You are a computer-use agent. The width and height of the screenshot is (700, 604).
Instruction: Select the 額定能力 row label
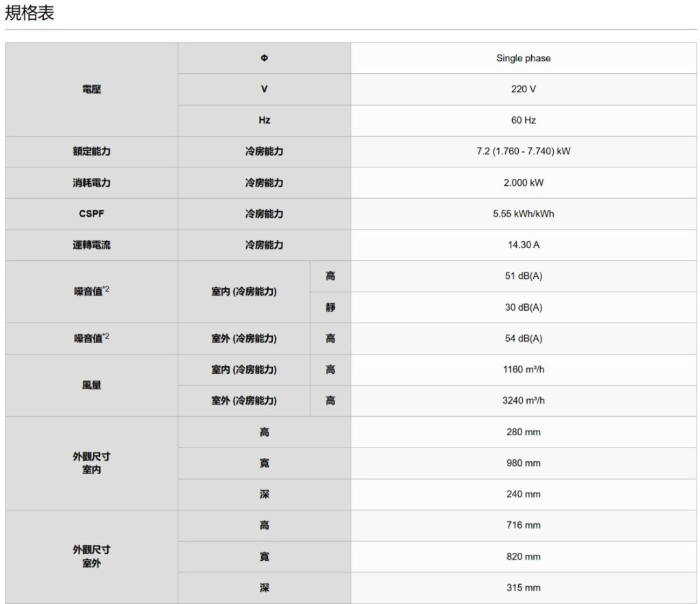[x=92, y=151]
